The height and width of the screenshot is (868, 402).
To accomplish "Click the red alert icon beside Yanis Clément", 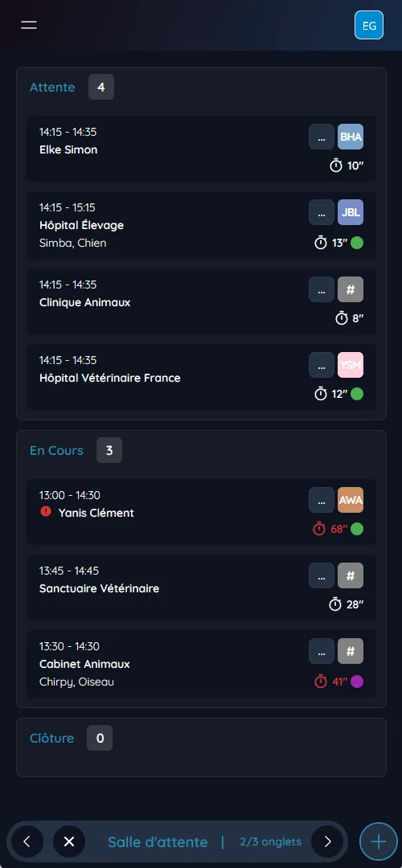I will 46,512.
